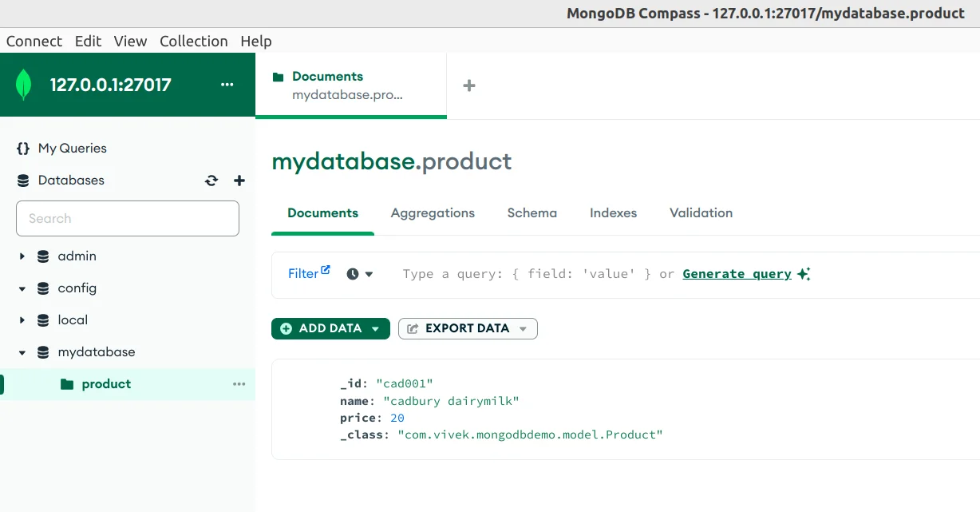Click the MongoDB leaf logo
This screenshot has width=980, height=512.
tap(24, 85)
